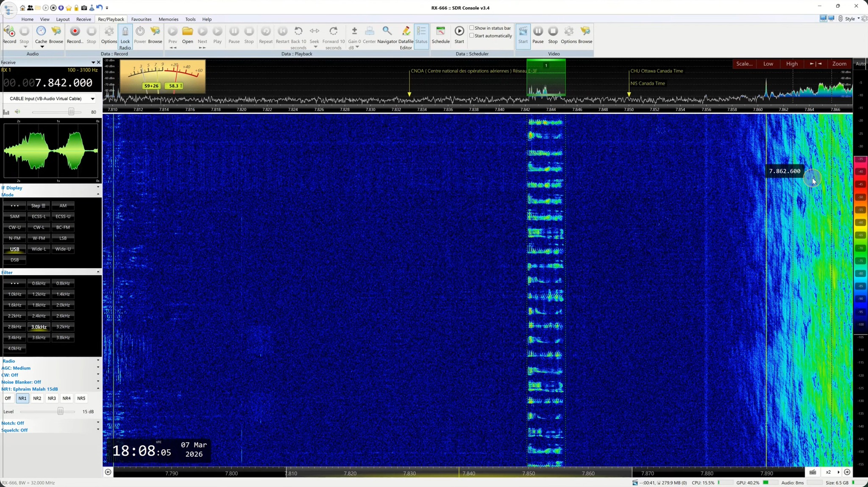
Task: Open the Tools ribbon tab
Action: click(x=190, y=19)
